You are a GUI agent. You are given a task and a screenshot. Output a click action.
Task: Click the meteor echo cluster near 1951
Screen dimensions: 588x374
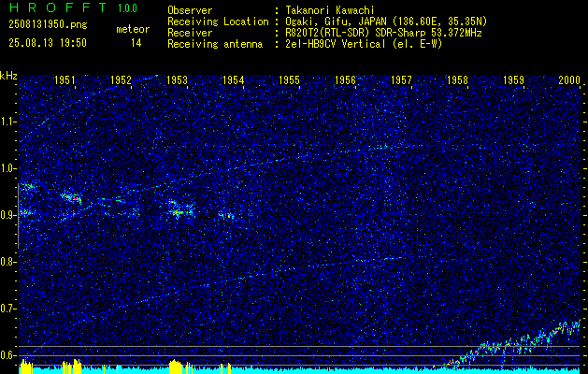71,197
